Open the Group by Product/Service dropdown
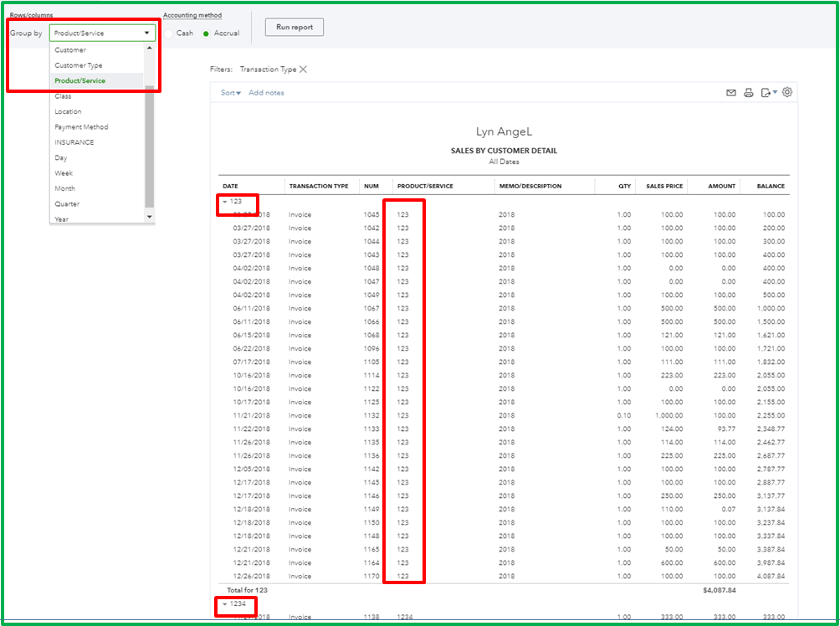The width and height of the screenshot is (840, 626). [x=102, y=33]
